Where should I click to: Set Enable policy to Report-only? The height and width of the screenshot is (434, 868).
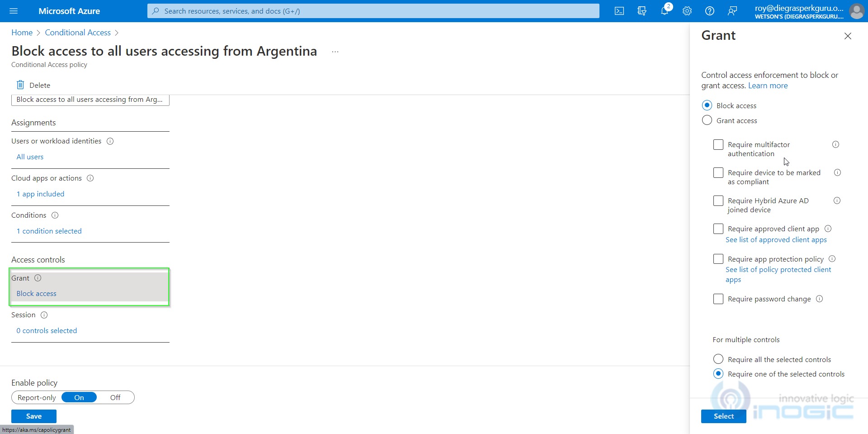coord(37,397)
